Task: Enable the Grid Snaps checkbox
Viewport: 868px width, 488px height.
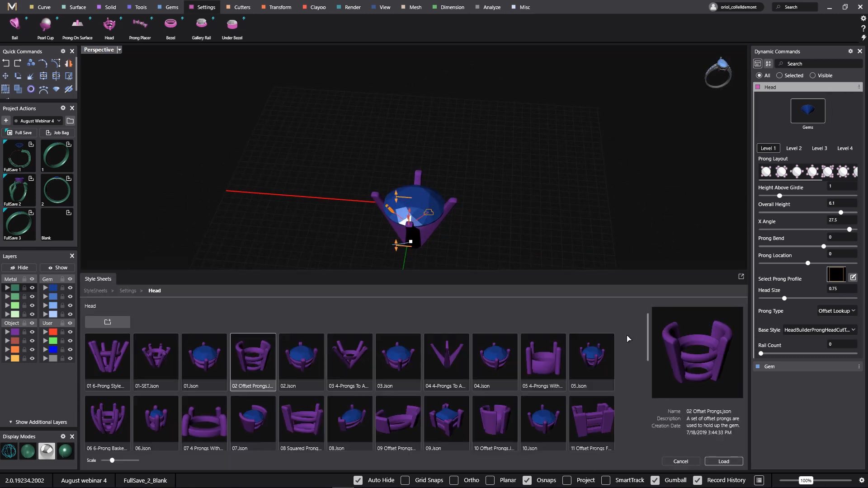Action: pyautogui.click(x=406, y=480)
